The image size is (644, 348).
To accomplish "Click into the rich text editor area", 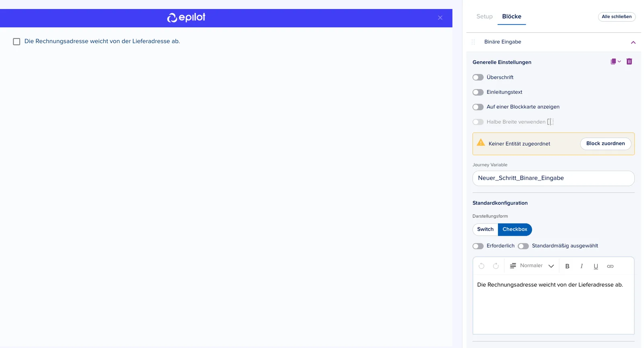I will pos(553,304).
